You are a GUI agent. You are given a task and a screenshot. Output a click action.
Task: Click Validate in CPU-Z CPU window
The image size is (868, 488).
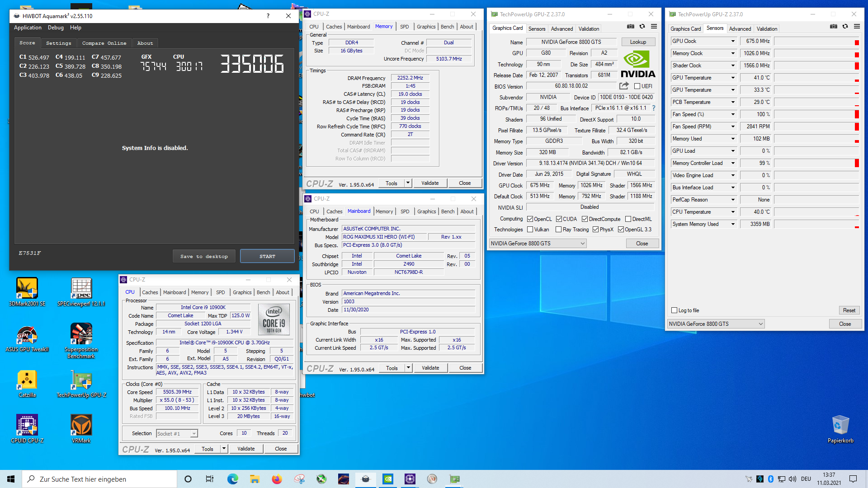click(x=246, y=449)
